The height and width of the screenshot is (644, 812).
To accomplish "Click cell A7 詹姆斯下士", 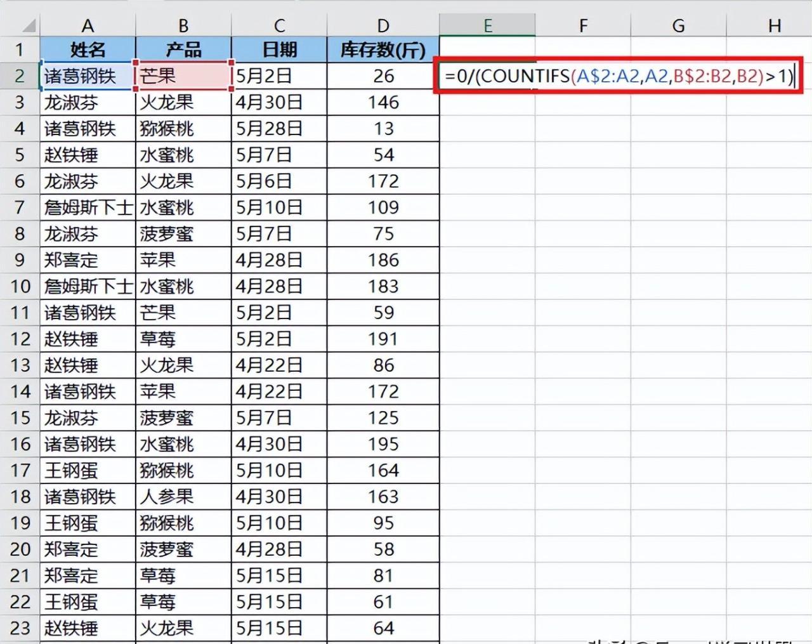I will 88,207.
